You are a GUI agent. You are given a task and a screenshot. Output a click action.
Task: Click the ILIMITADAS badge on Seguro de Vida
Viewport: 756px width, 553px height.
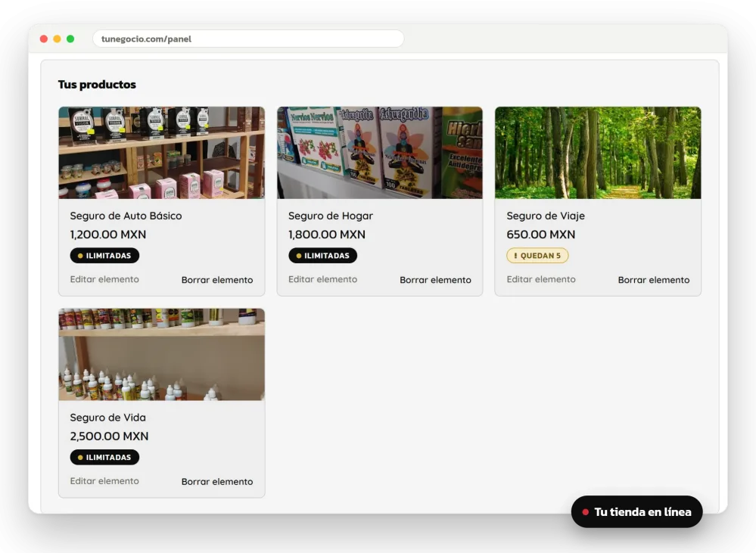[x=104, y=457]
